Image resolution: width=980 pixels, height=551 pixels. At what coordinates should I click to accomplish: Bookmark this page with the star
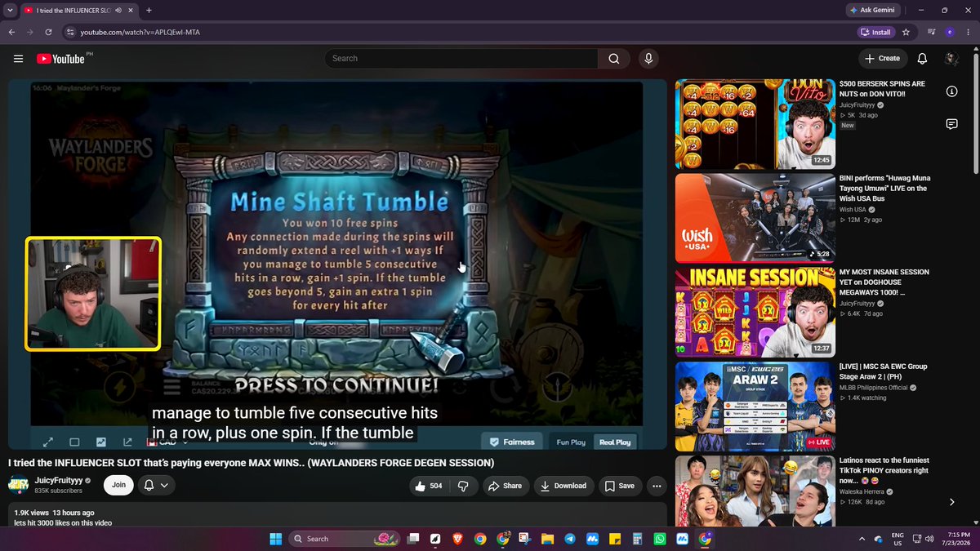[906, 32]
